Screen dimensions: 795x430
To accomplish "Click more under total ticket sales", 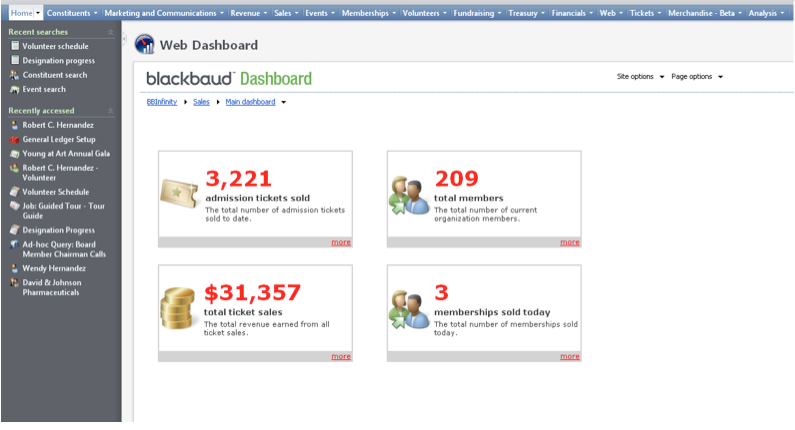I will (x=341, y=356).
